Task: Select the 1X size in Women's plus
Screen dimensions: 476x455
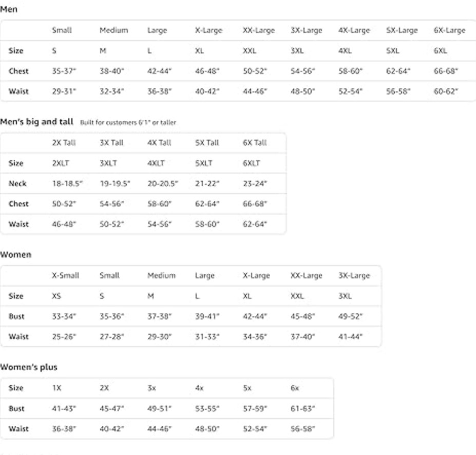Action: click(56, 388)
